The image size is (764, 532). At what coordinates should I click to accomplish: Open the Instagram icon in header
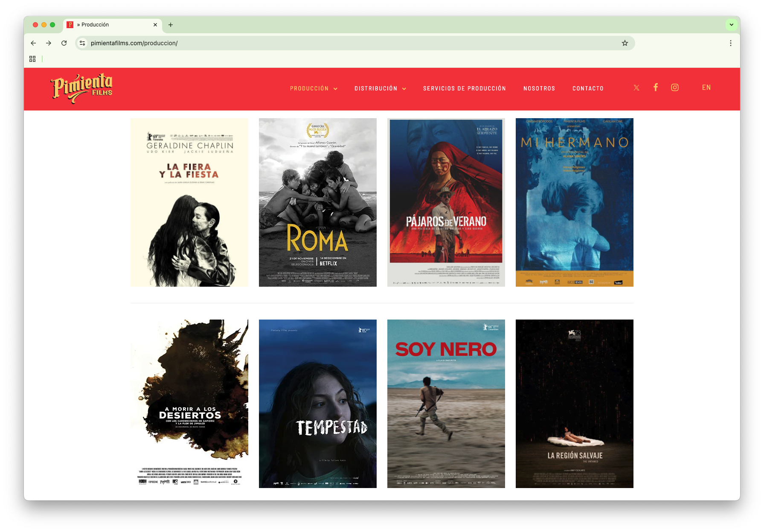point(675,87)
